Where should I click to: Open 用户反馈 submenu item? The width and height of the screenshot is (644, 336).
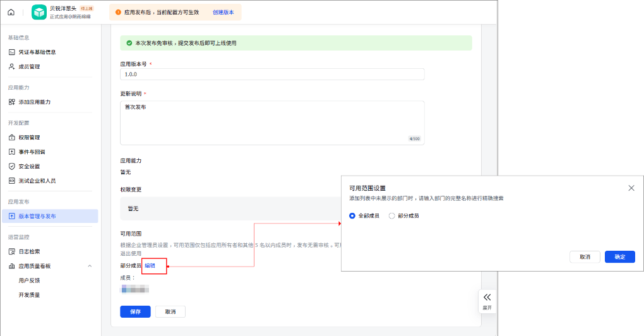point(29,280)
